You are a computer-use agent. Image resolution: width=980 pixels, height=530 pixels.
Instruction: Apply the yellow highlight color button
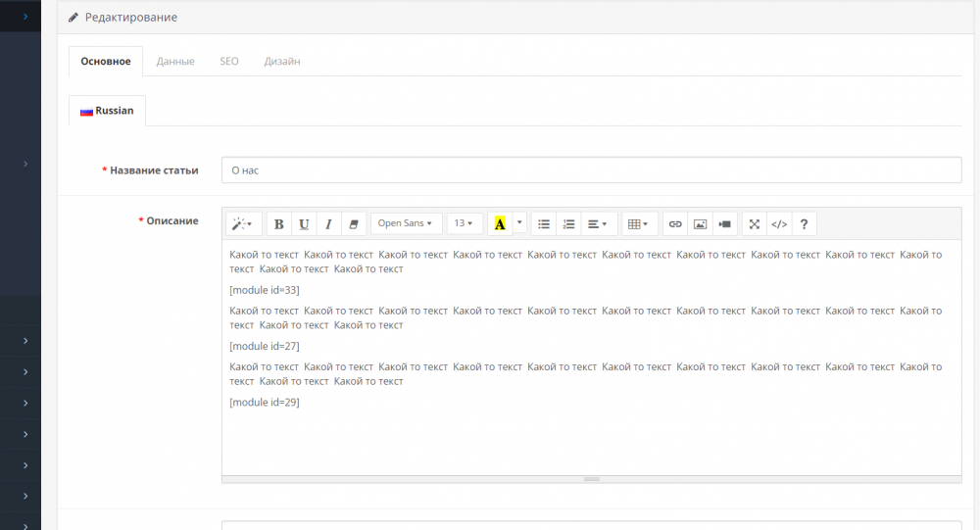point(500,223)
